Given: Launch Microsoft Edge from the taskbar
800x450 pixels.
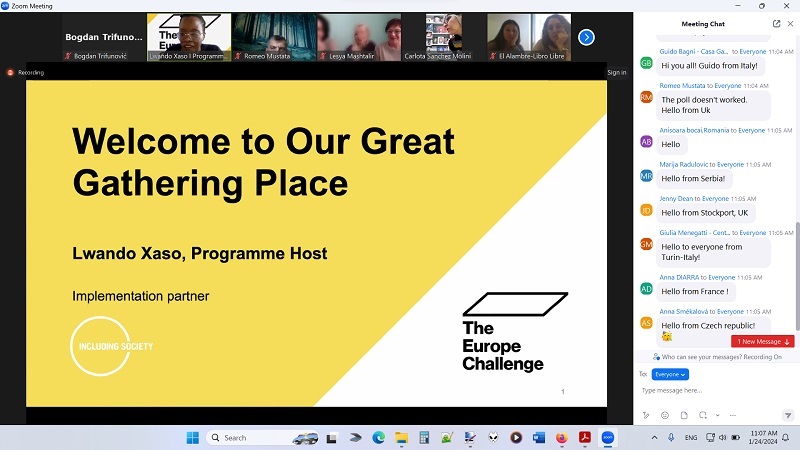Looking at the screenshot, I should [x=378, y=438].
